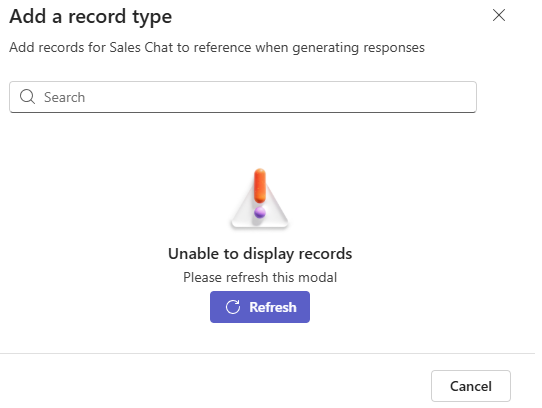Click the warning triangle illustration
This screenshot has height=408, width=542.
click(260, 198)
